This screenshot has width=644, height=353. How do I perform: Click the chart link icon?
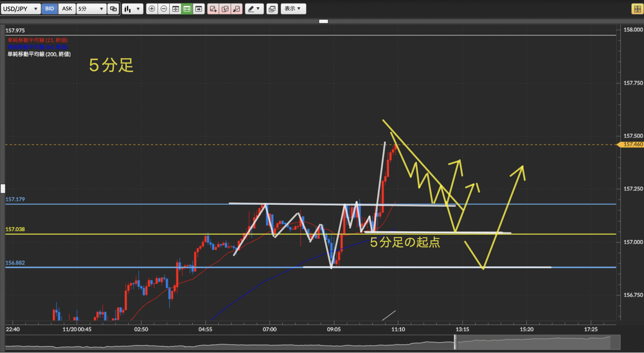pos(113,9)
